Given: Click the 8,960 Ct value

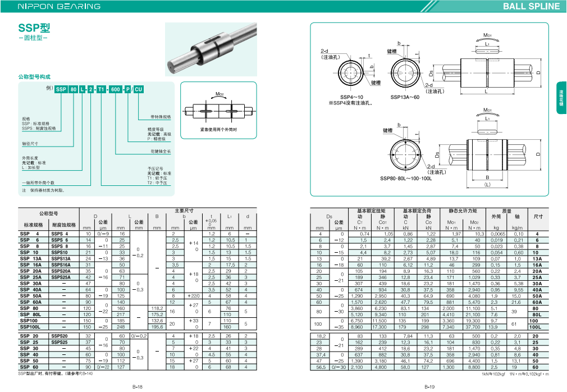Looking at the screenshot, I should pos(356,327).
